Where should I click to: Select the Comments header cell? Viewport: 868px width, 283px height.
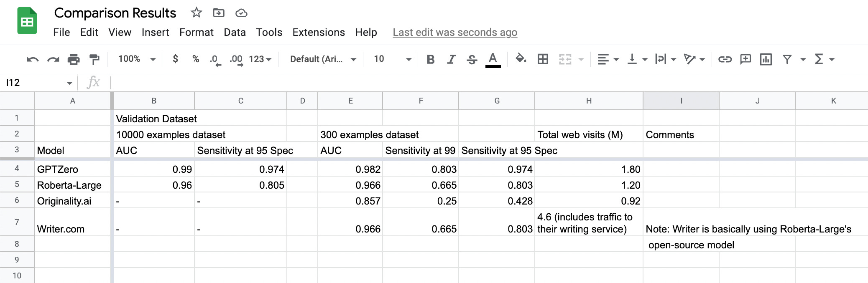coord(681,134)
